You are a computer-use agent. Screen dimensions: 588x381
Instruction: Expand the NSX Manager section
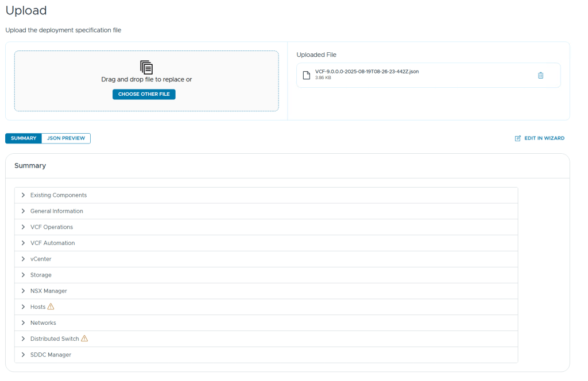tap(24, 291)
